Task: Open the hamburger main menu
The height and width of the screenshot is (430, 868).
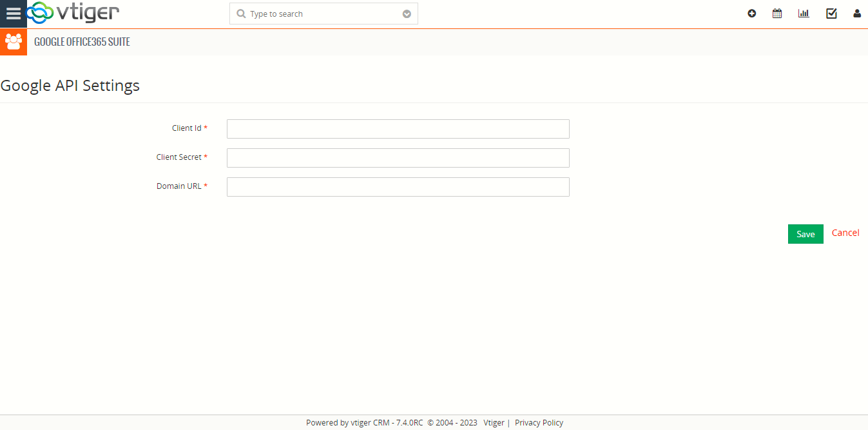Action: [14, 14]
